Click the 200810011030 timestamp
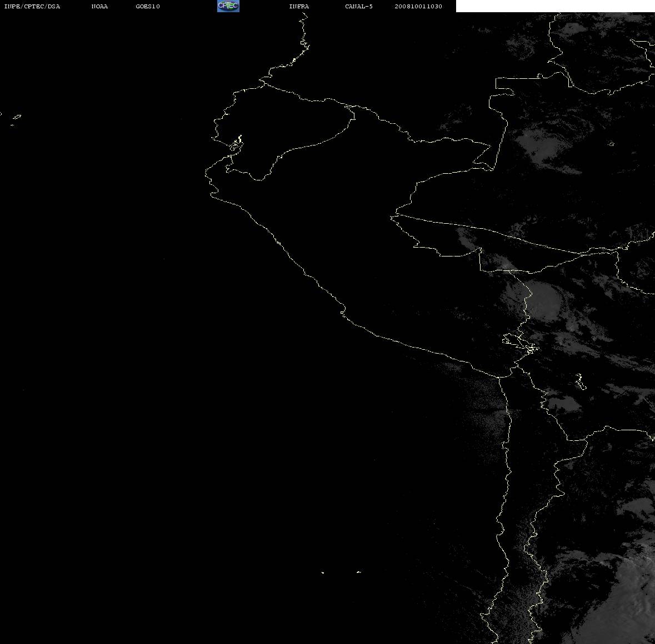655x644 pixels. click(x=418, y=6)
